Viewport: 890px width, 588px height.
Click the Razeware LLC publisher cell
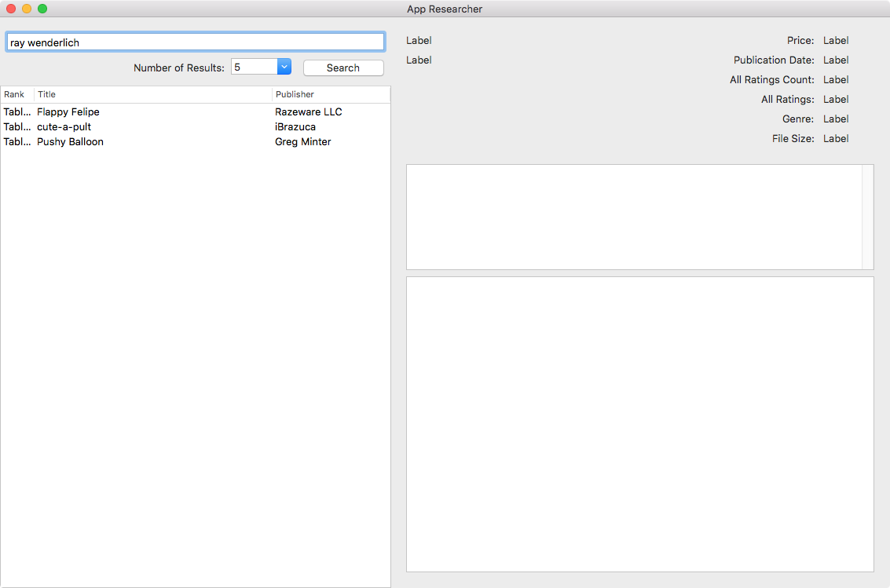coord(309,112)
